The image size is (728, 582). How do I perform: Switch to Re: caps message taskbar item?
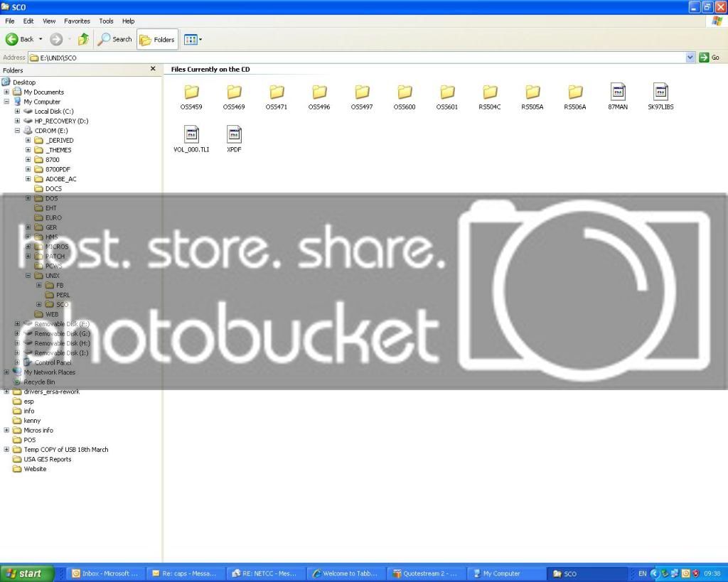[x=187, y=573]
